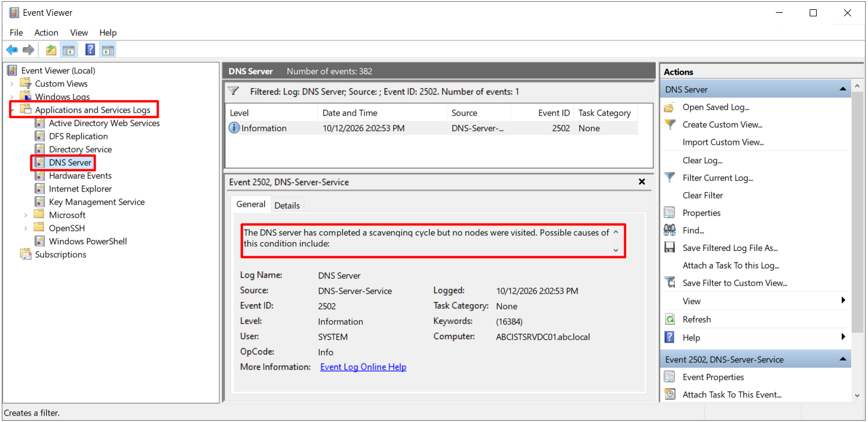Screen dimensions: 868x422
Task: Open the File menu
Action: [x=16, y=33]
